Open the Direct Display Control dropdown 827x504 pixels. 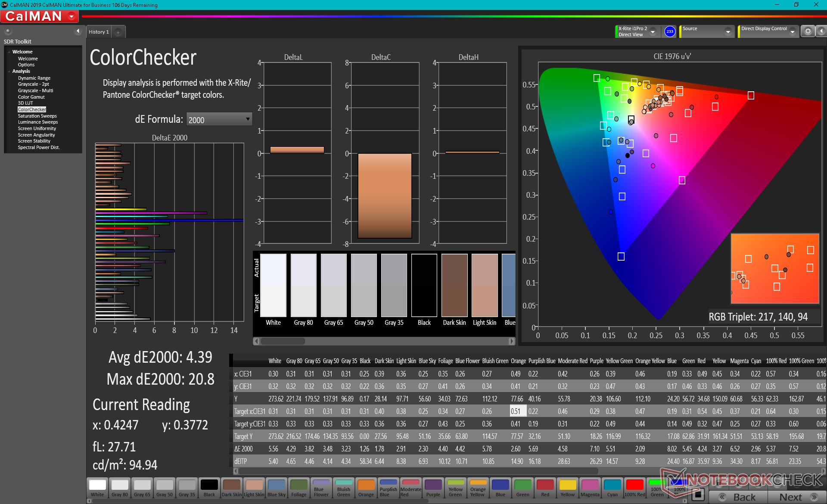pos(792,31)
